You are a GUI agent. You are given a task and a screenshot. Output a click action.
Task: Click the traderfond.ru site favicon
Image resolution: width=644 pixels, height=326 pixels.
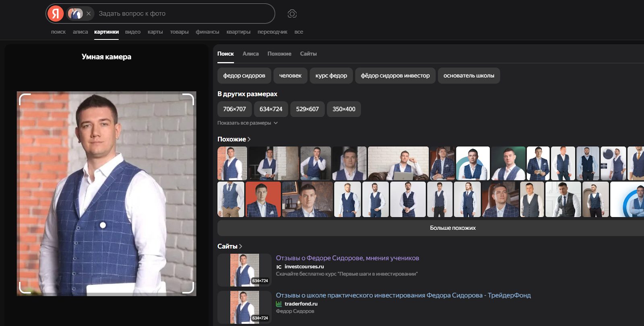279,304
